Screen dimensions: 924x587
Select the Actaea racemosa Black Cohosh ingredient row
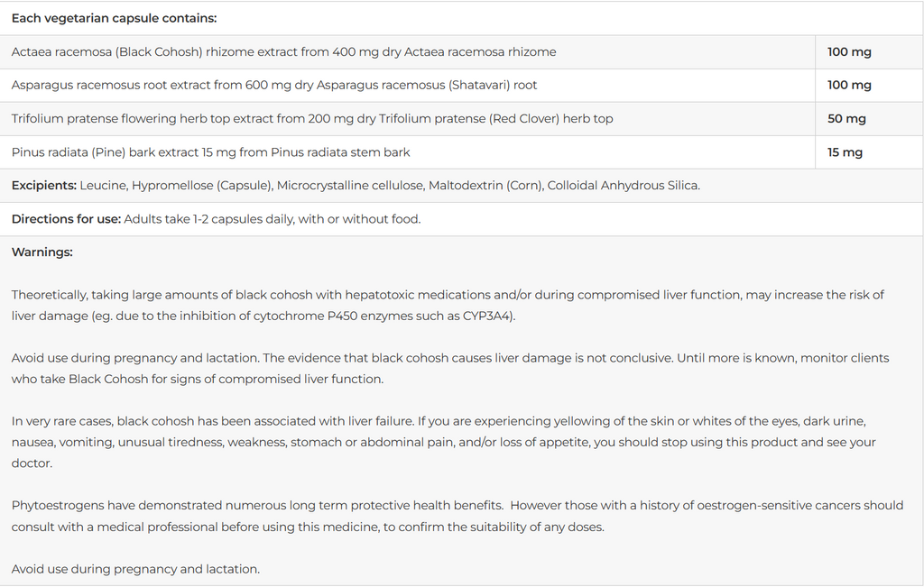tap(283, 52)
